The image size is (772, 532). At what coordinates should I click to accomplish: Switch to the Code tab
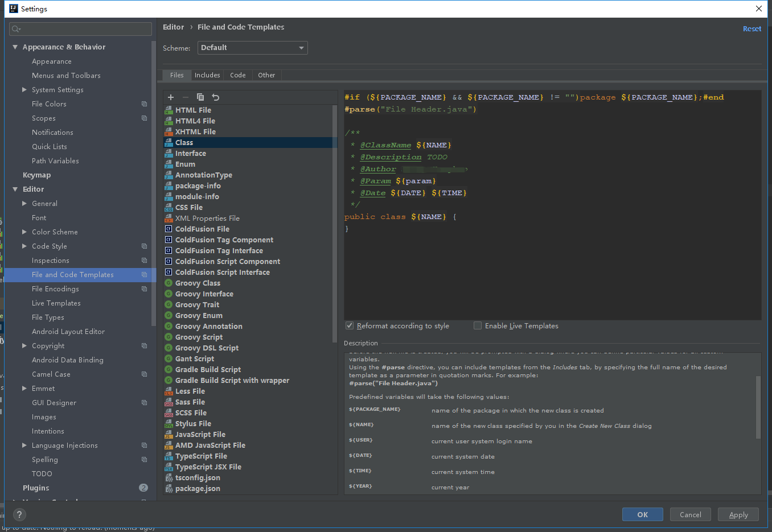point(238,75)
